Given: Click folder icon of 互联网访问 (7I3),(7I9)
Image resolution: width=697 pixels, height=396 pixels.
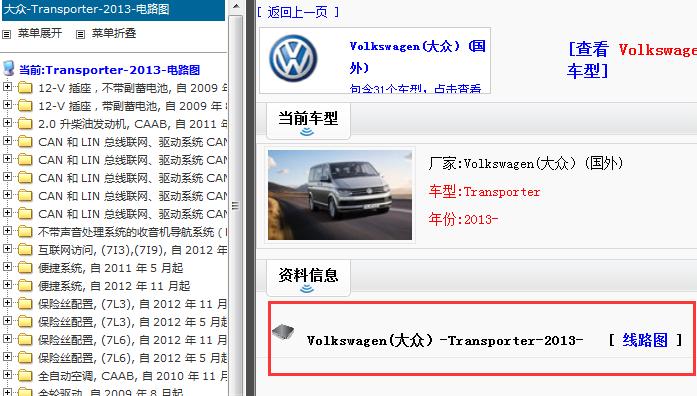Looking at the screenshot, I should tap(25, 250).
